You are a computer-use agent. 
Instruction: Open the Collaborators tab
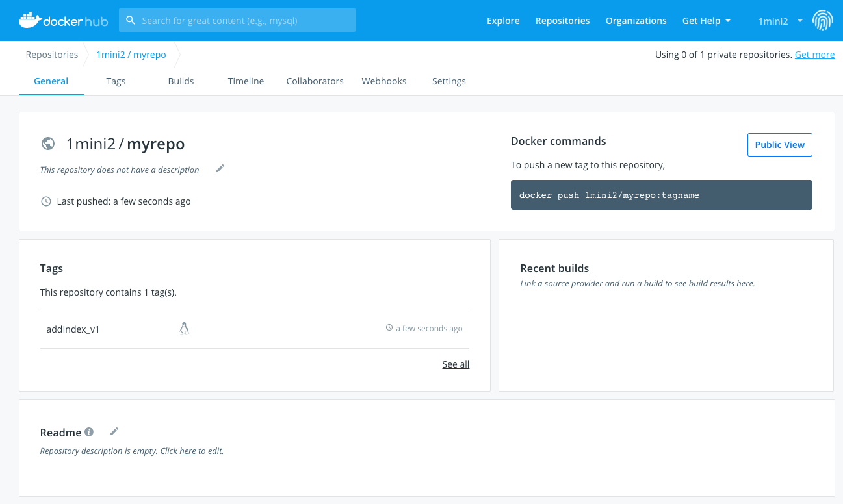pos(315,81)
